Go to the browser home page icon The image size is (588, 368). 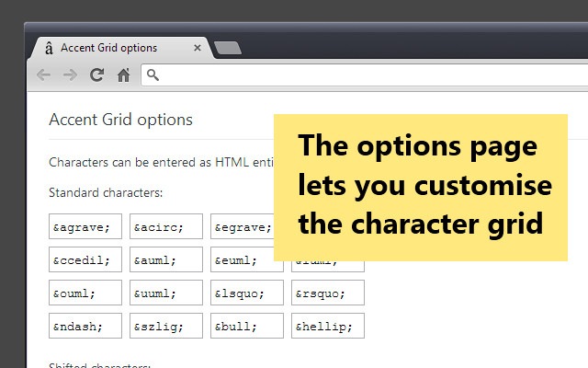coord(123,75)
